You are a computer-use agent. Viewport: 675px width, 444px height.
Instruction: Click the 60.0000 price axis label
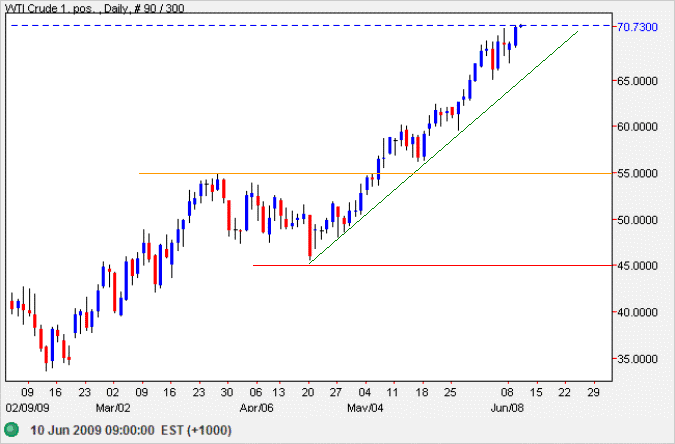[637, 127]
